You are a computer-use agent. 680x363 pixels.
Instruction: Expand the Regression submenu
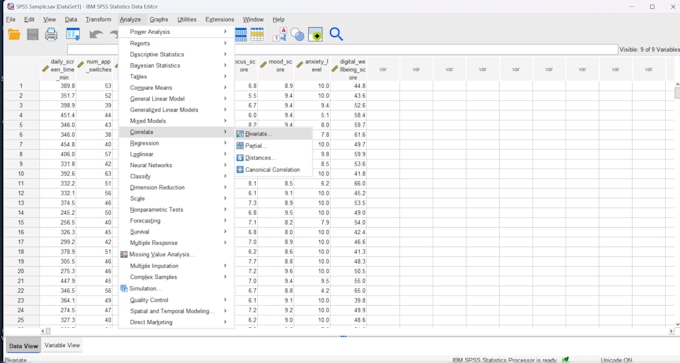176,143
